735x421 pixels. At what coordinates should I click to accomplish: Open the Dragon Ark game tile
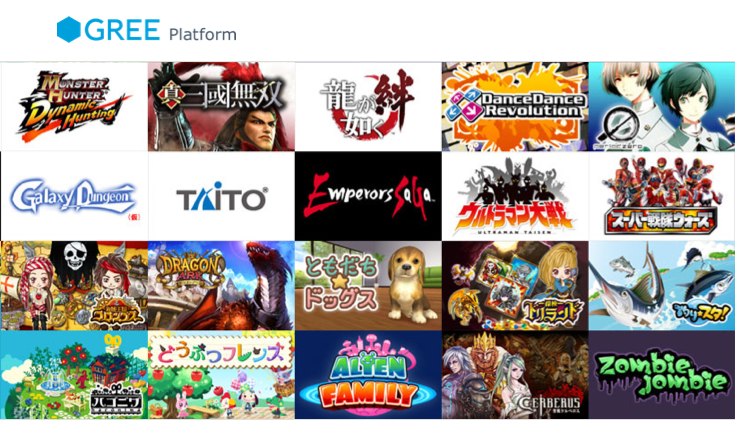pos(221,286)
